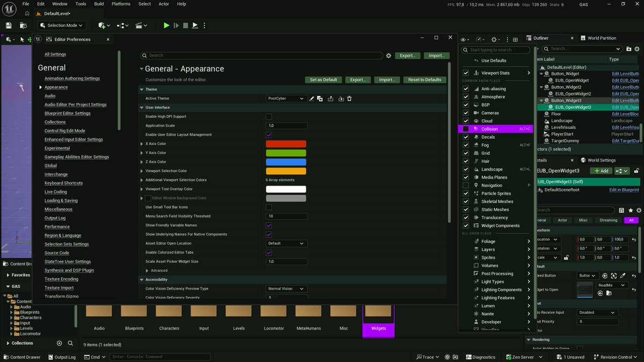Open Diagnostics in the status bar
This screenshot has width=644, height=362.
(480, 357)
